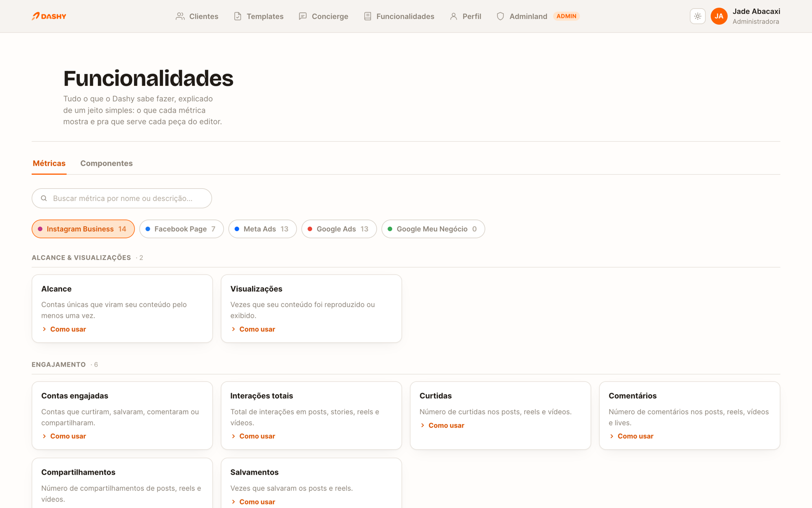Click the Compartilhamentos card title

78,472
